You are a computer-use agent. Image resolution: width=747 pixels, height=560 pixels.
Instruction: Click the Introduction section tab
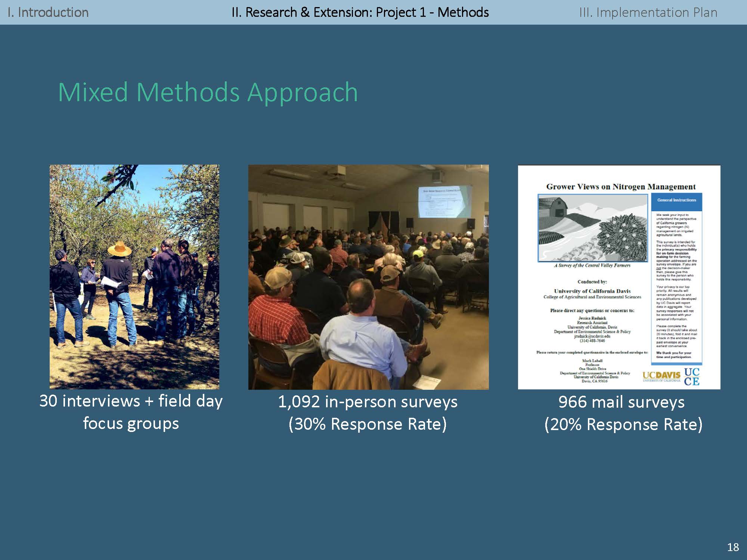click(x=48, y=12)
